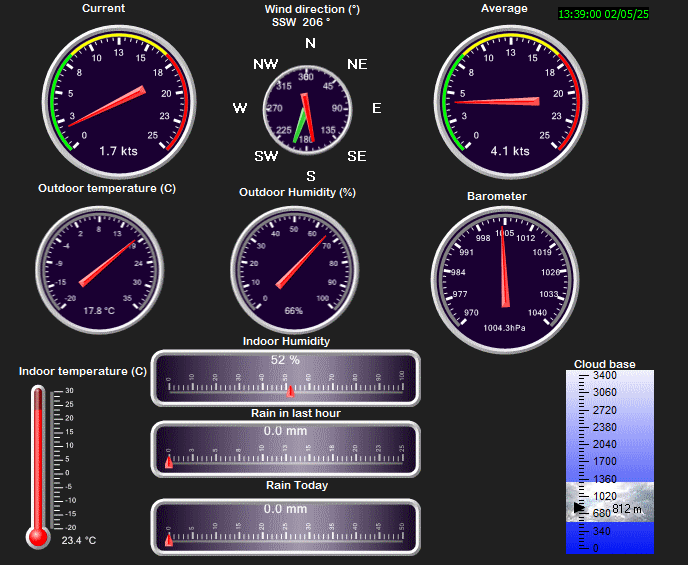
Task: Click the Rain Today linear gauge
Action: [x=286, y=527]
